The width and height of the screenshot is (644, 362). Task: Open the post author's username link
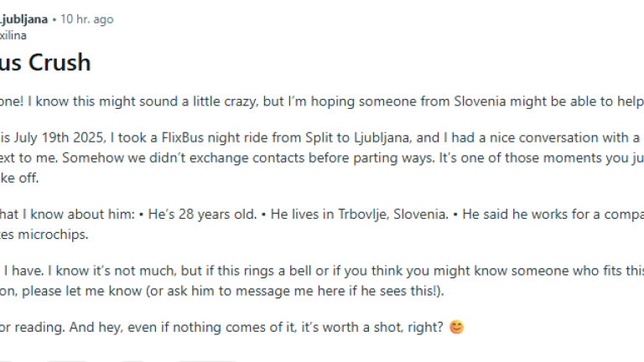(13, 35)
